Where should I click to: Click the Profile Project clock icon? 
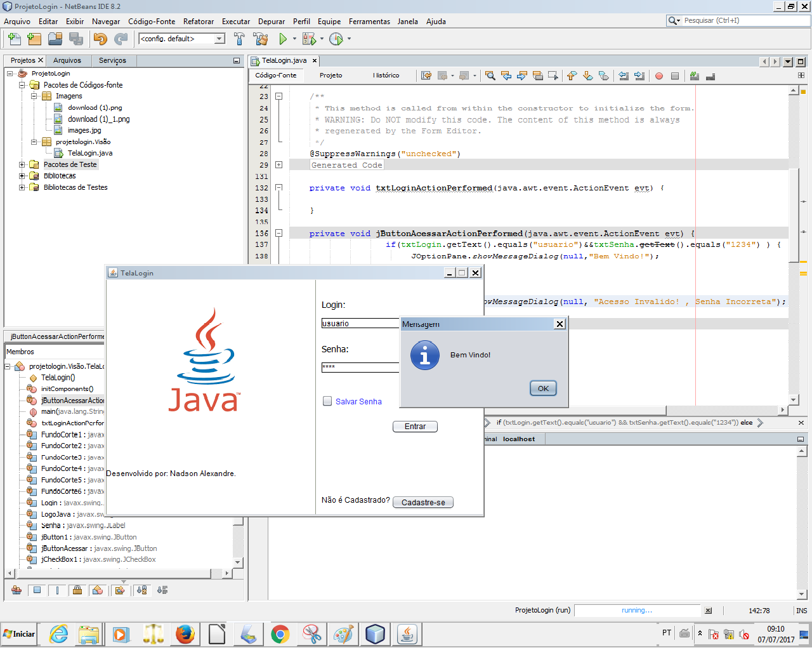click(x=336, y=39)
